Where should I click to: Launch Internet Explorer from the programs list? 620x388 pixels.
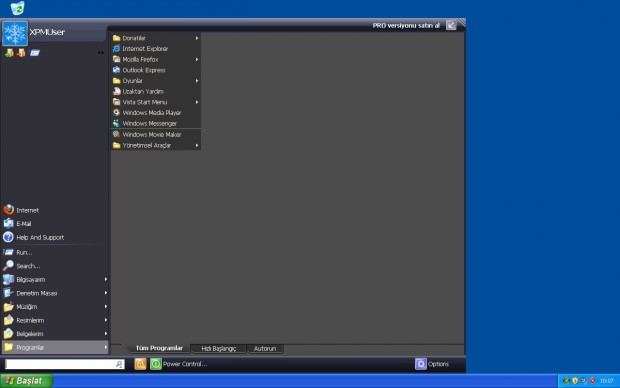(x=156, y=49)
